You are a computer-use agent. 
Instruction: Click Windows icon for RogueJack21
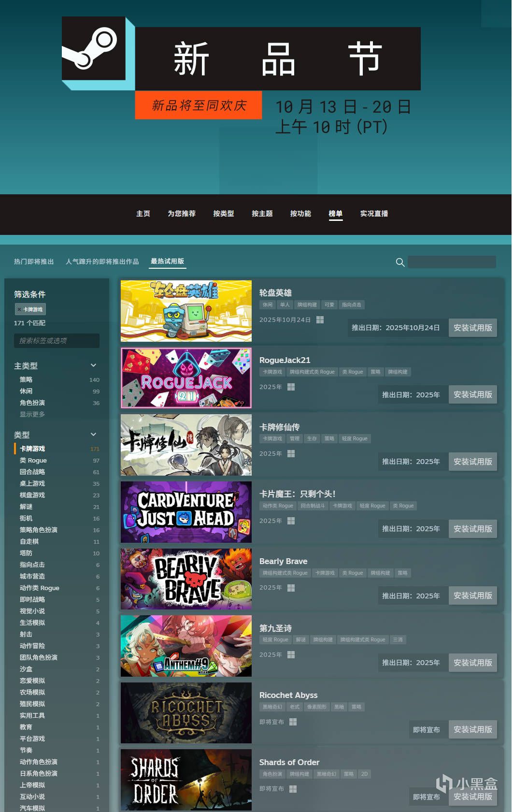click(x=291, y=387)
